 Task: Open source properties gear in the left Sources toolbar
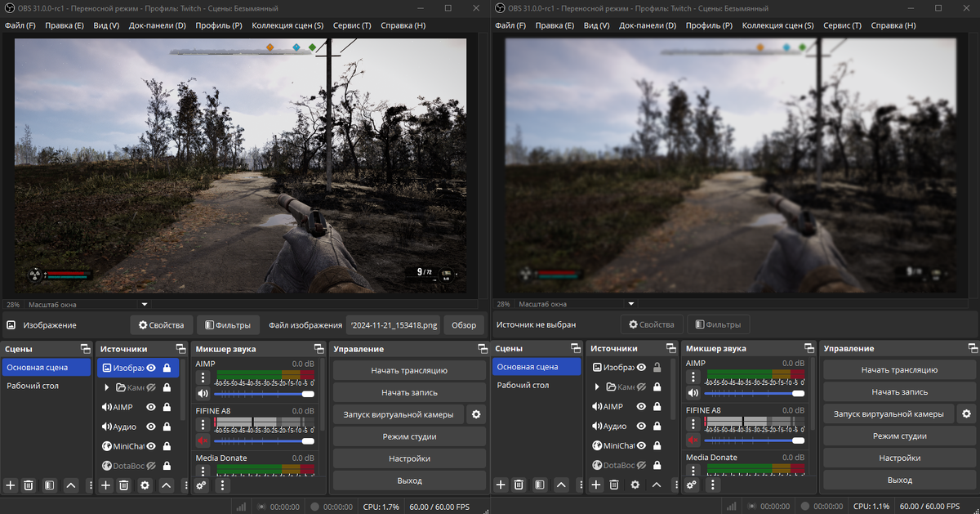tap(145, 485)
